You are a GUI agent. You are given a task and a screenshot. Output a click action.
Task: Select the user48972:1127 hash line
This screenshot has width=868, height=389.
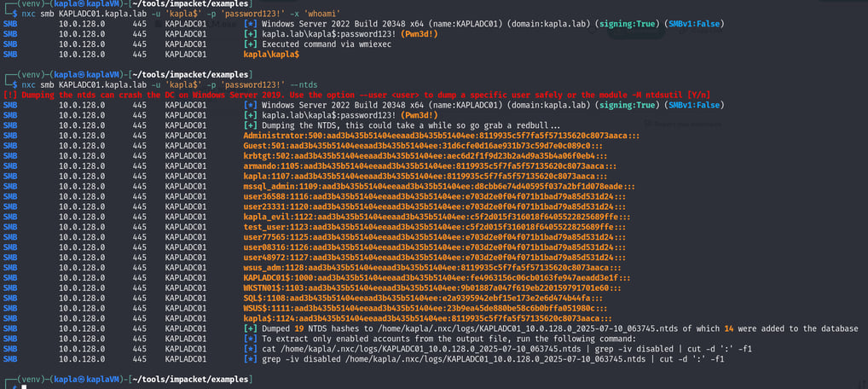point(433,258)
